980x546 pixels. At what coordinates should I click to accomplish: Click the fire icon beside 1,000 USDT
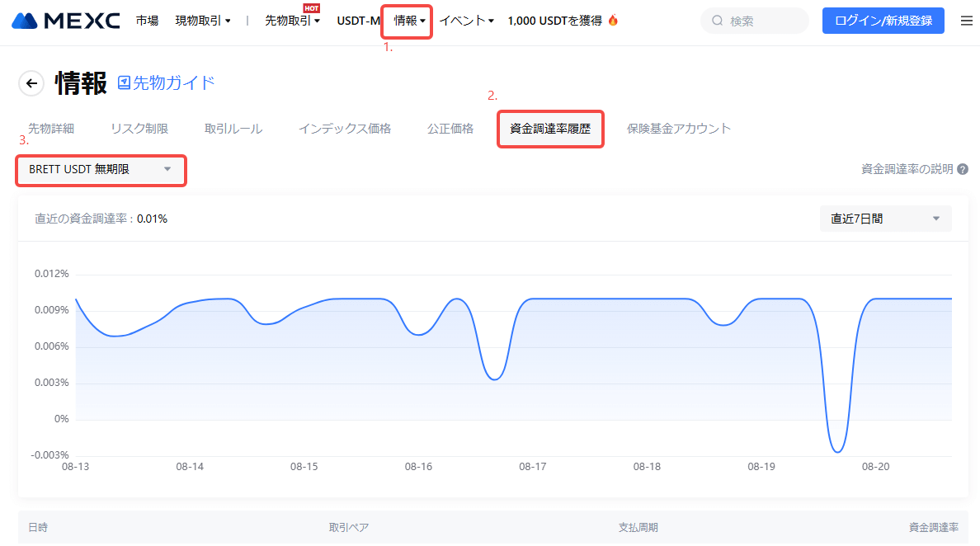coord(612,21)
